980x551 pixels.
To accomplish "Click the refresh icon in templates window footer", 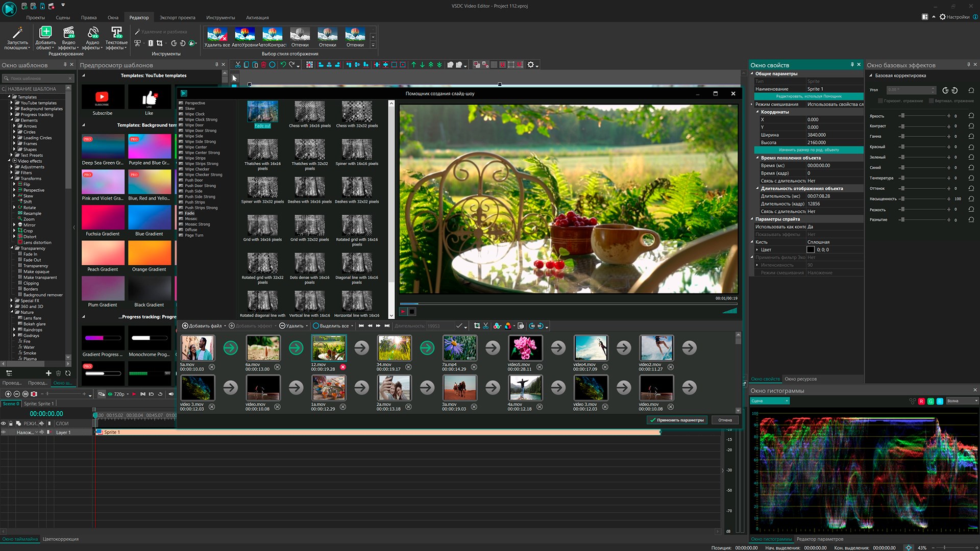I will [67, 373].
